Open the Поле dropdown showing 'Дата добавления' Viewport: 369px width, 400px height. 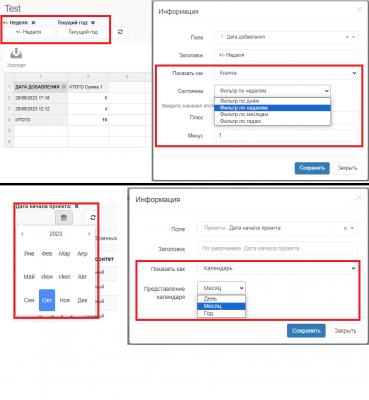pos(286,37)
